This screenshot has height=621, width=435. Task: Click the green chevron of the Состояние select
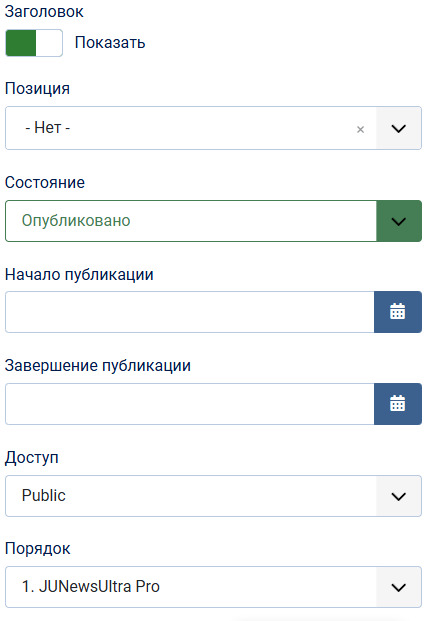tap(399, 221)
